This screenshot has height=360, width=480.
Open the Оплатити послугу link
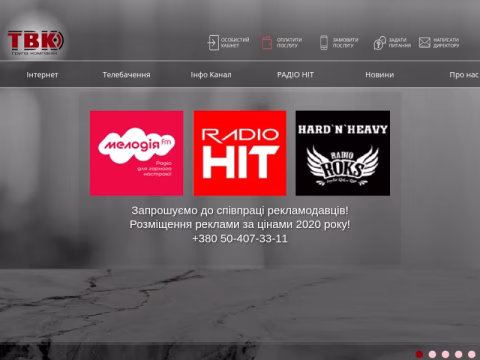point(289,43)
